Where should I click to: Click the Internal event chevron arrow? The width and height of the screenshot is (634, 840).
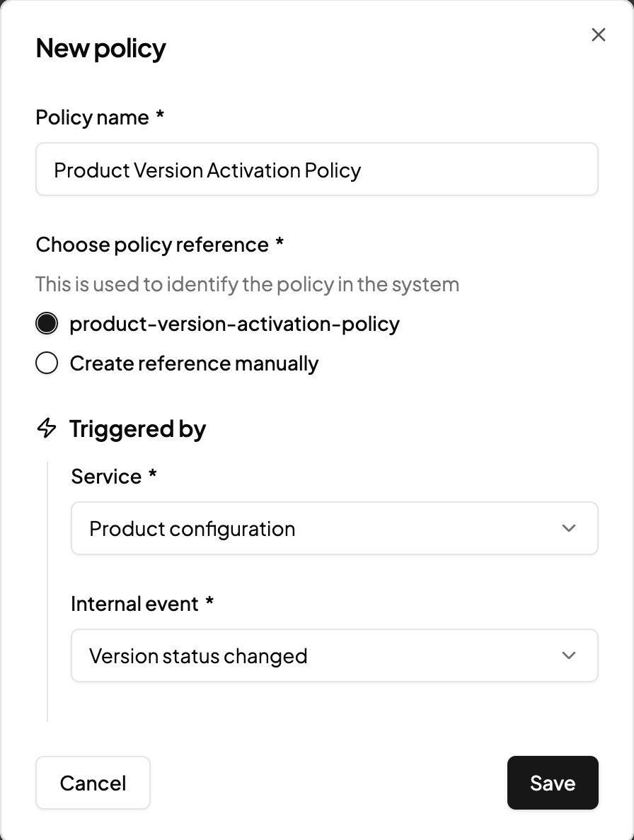pyautogui.click(x=569, y=656)
